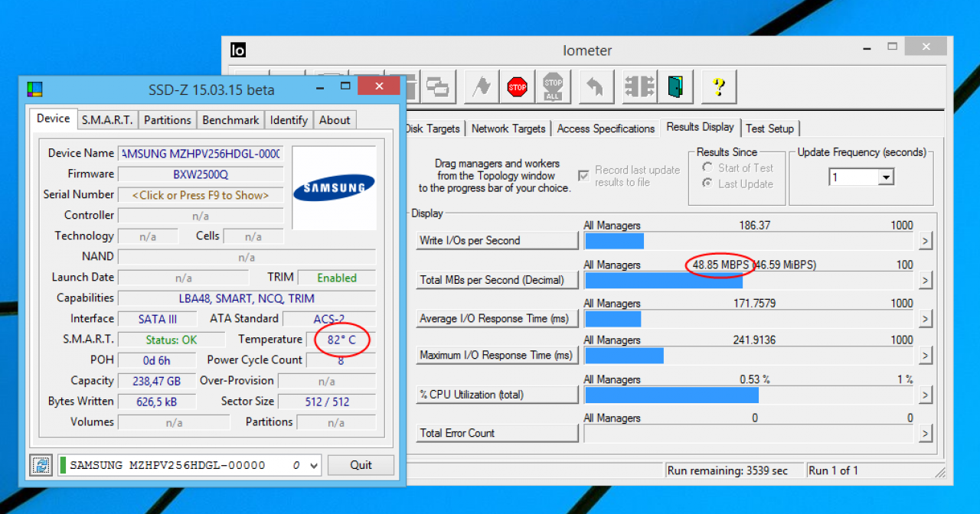Click the Exit door icon in Iometer

[675, 86]
